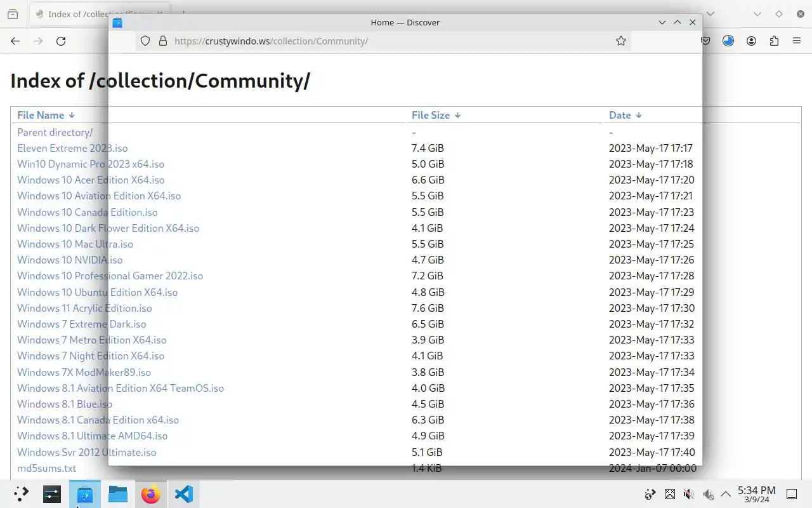This screenshot has width=812, height=508.
Task: Open the Extensions puzzle icon
Action: pyautogui.click(x=774, y=41)
